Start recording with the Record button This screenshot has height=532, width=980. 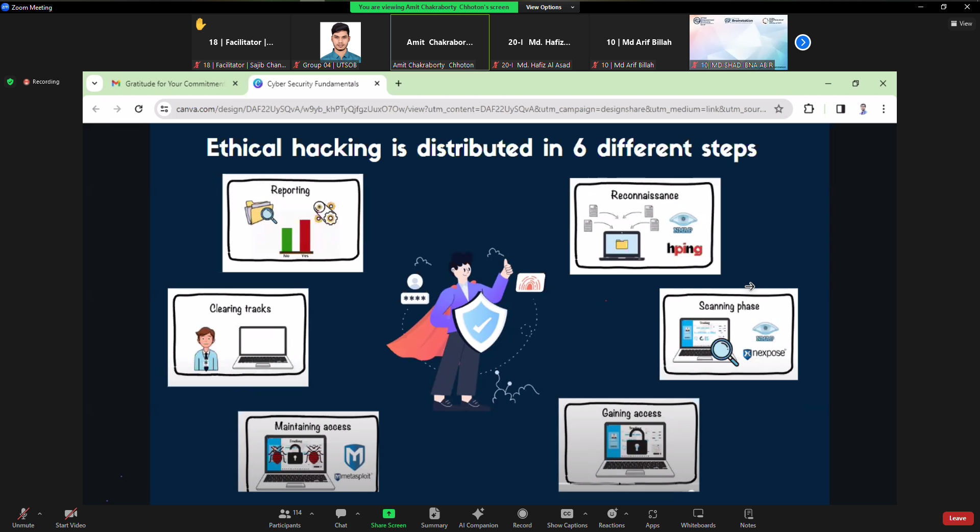pyautogui.click(x=522, y=518)
